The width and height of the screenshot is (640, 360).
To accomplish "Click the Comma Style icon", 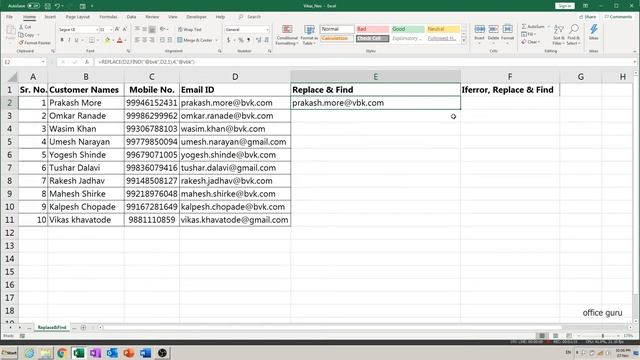I will (249, 40).
